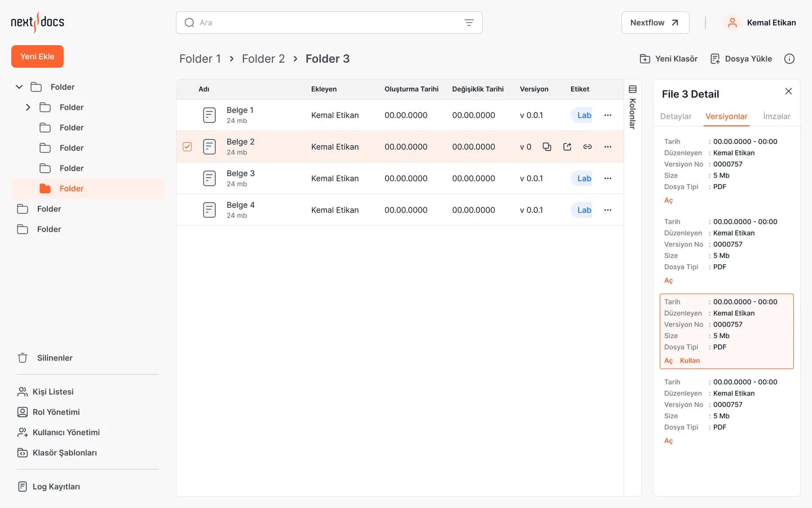
Task: Go to Folder 1 in breadcrumb
Action: coord(200,59)
